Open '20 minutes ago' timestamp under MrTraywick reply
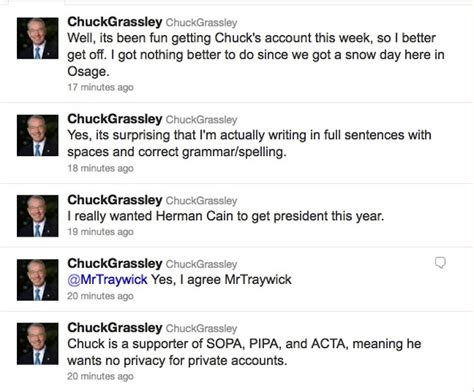The height and width of the screenshot is (392, 474). click(x=100, y=296)
